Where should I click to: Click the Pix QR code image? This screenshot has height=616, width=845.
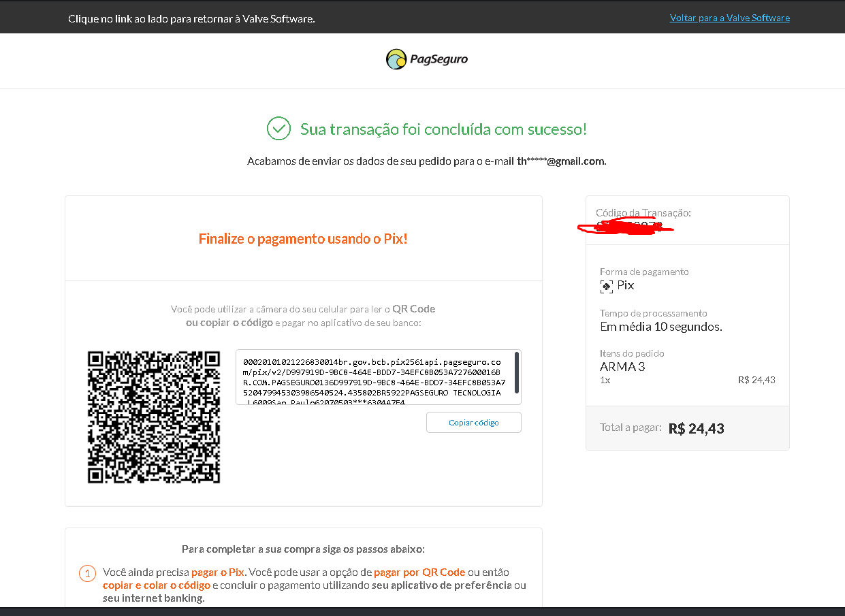pos(154,417)
